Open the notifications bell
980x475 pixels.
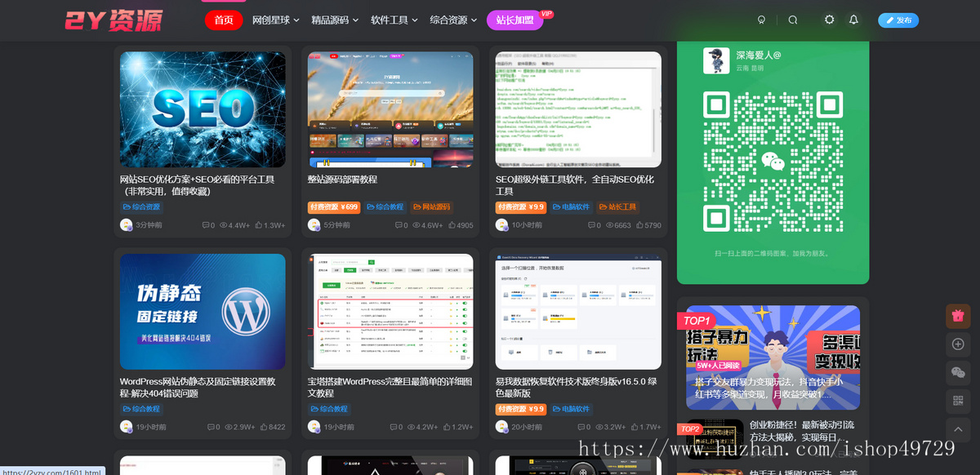point(853,20)
